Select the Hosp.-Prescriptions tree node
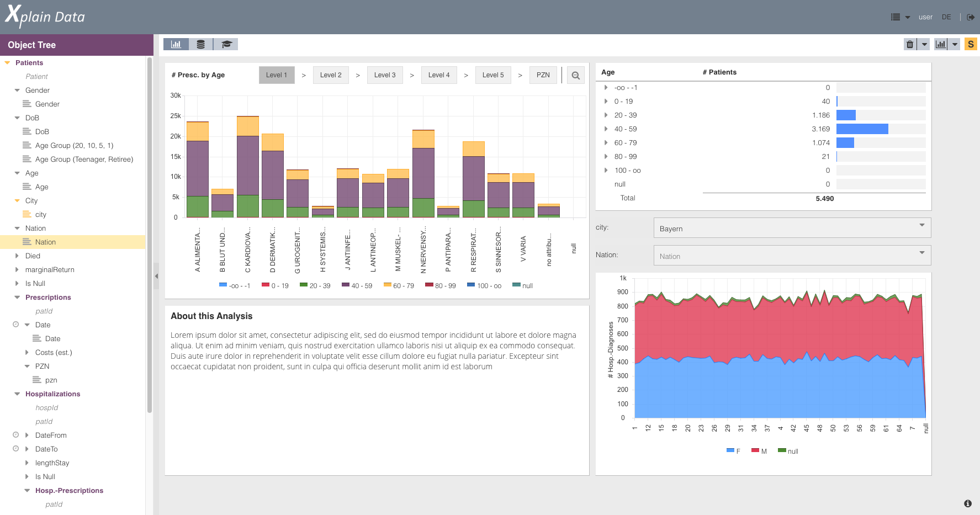Image resolution: width=980 pixels, height=515 pixels. pyautogui.click(x=69, y=490)
